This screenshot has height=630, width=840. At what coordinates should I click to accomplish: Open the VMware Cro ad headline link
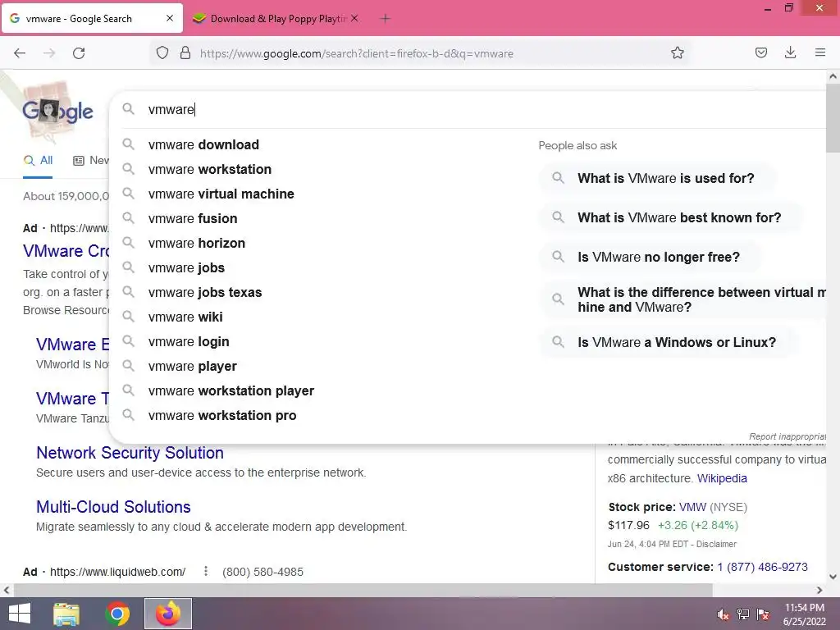click(x=66, y=251)
